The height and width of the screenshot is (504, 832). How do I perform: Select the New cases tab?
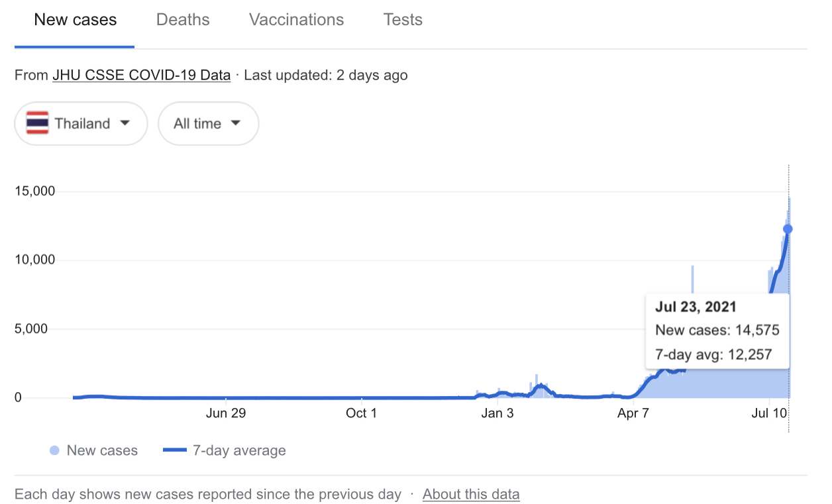point(75,20)
